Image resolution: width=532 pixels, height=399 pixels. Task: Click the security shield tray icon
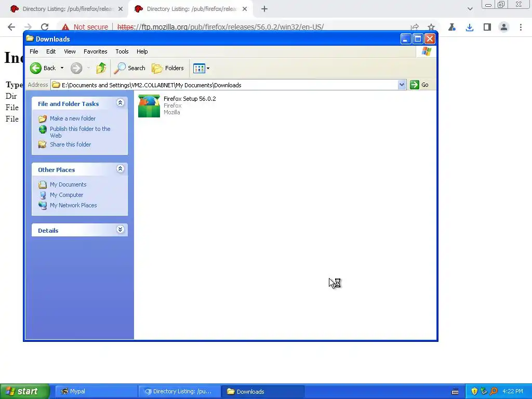pos(474,392)
